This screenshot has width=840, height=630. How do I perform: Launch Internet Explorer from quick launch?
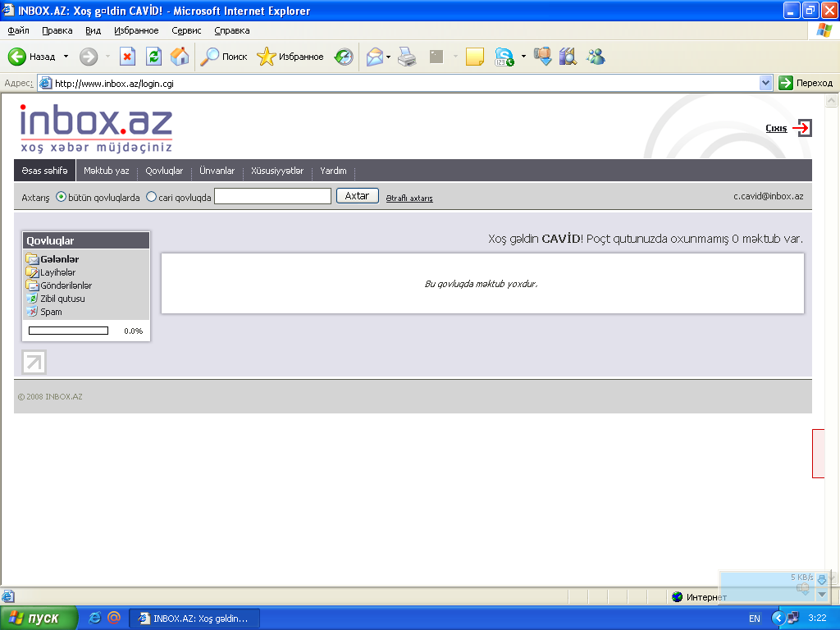pyautogui.click(x=94, y=618)
